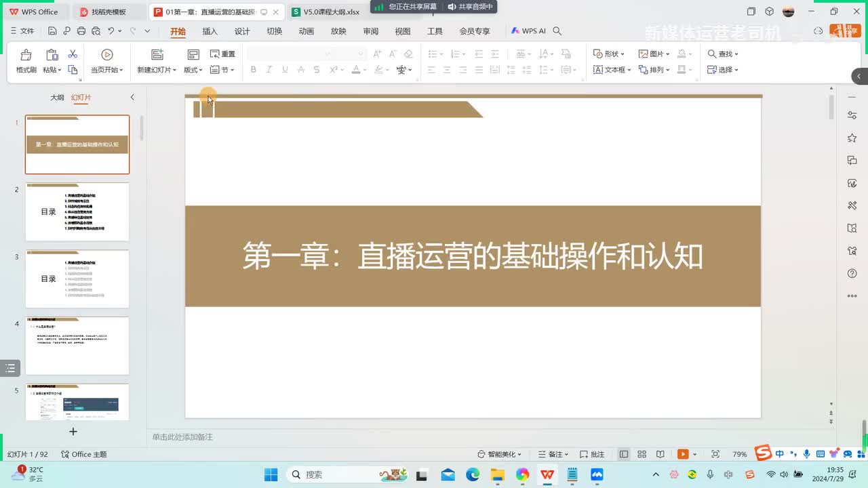Open the Review (审阅) ribbon tab
The height and width of the screenshot is (488, 868).
pyautogui.click(x=370, y=31)
